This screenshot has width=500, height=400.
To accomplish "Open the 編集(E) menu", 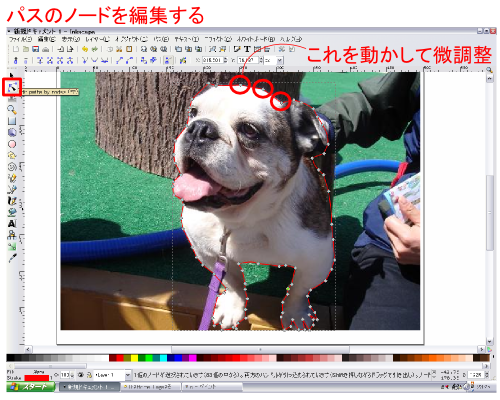I will [46, 39].
